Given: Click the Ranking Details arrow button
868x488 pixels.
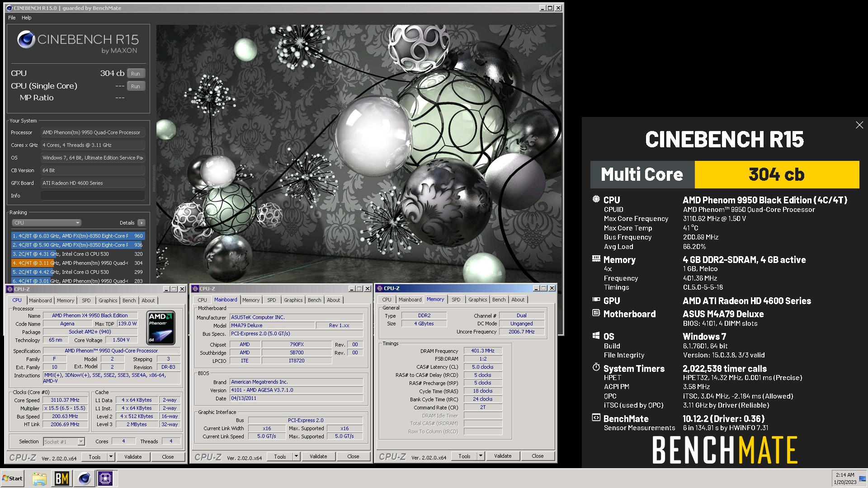Looking at the screenshot, I should click(x=142, y=223).
